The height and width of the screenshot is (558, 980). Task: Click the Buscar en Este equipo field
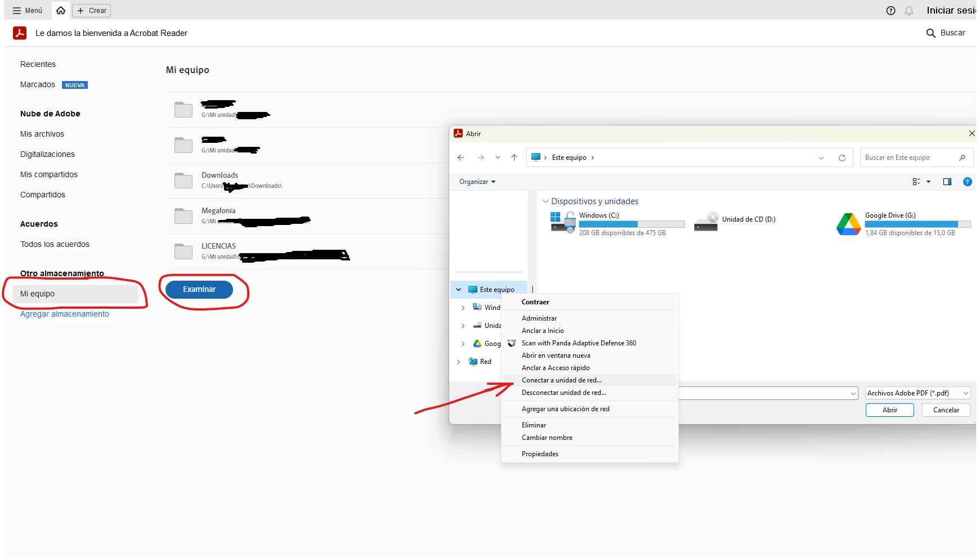coord(916,157)
